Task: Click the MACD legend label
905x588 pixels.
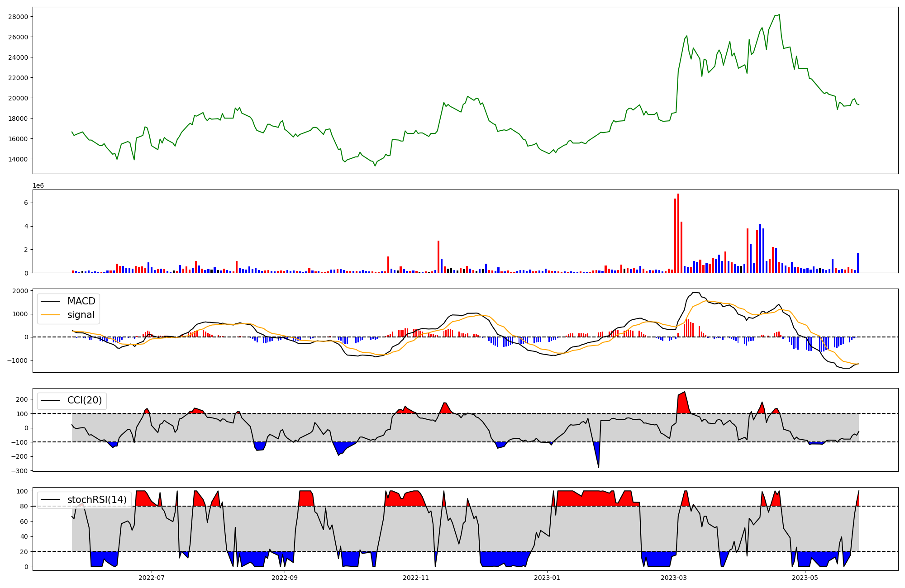Action: point(81,301)
